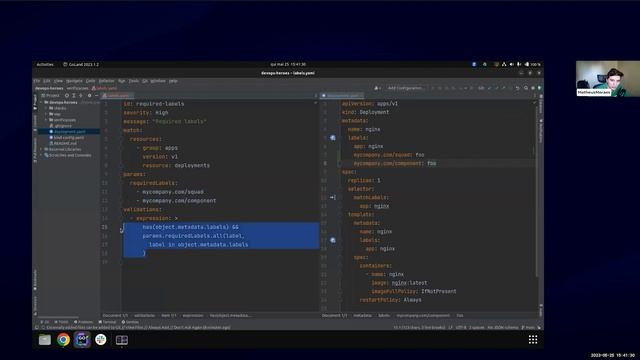
Task: Open the Window menu
Action: [158, 81]
